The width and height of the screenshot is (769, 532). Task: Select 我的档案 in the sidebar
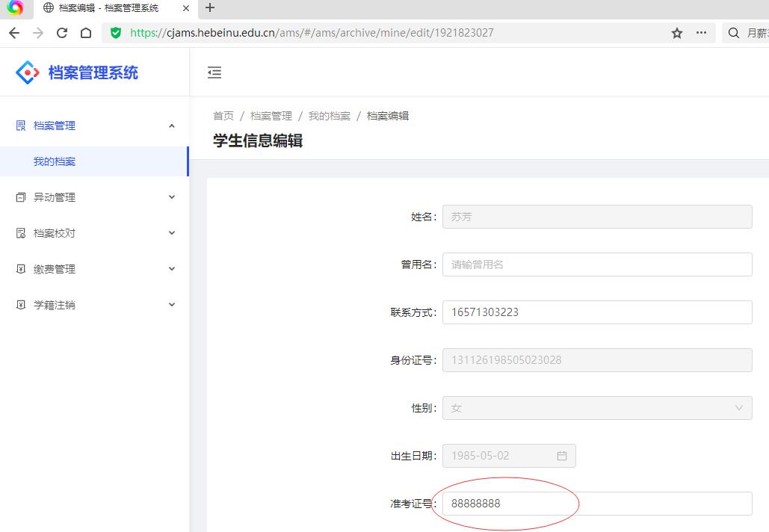pos(94,161)
